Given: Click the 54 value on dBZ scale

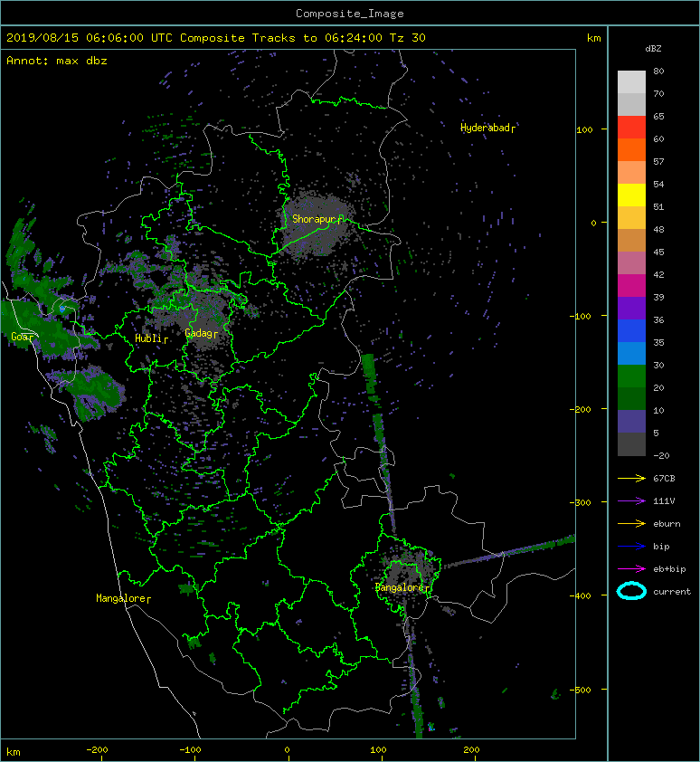Looking at the screenshot, I should 658,185.
